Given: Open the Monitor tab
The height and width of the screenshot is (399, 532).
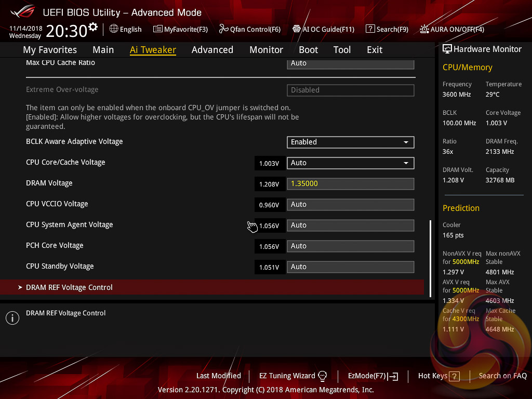Looking at the screenshot, I should (266, 50).
